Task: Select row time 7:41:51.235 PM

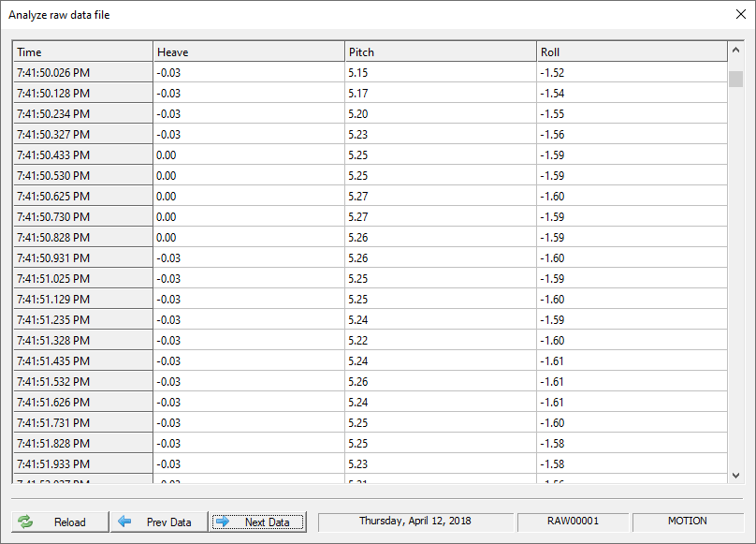Action: [x=83, y=319]
